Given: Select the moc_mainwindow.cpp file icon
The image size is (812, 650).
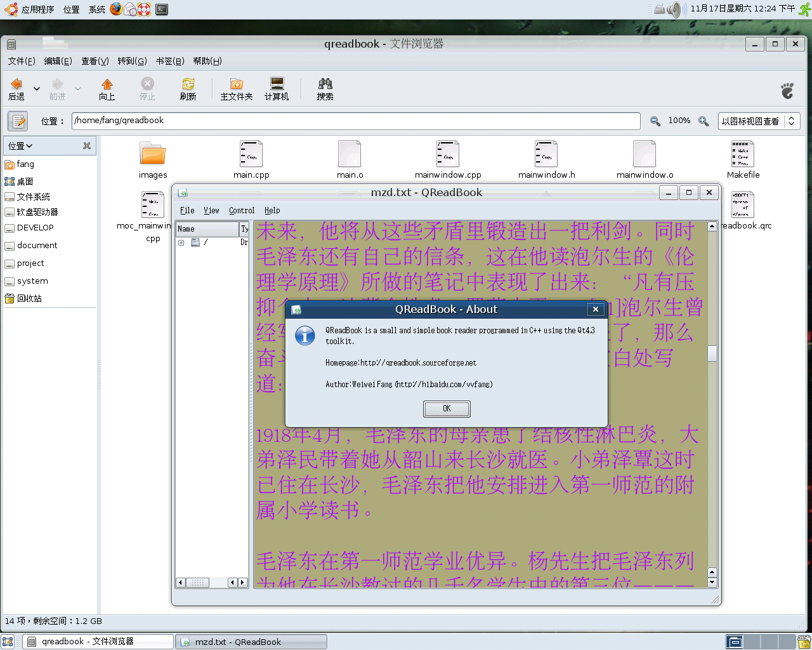Looking at the screenshot, I should (153, 204).
